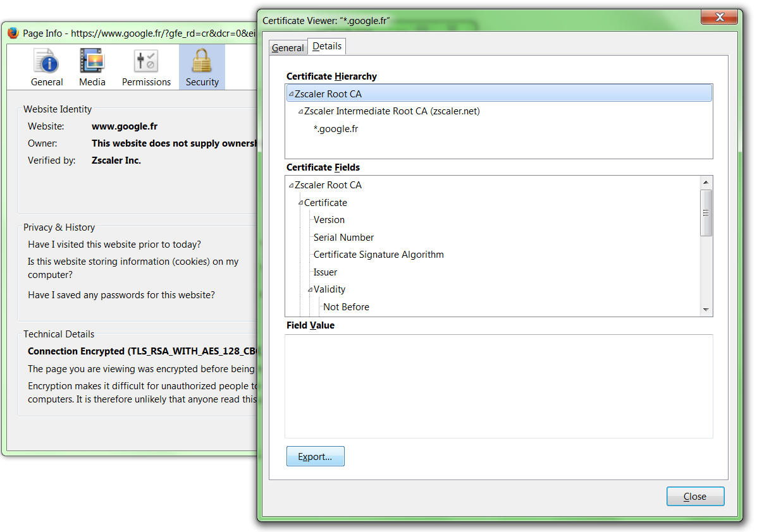Open Permissions icon in Page Info window
Viewport: 757px width, 532px height.
[146, 68]
